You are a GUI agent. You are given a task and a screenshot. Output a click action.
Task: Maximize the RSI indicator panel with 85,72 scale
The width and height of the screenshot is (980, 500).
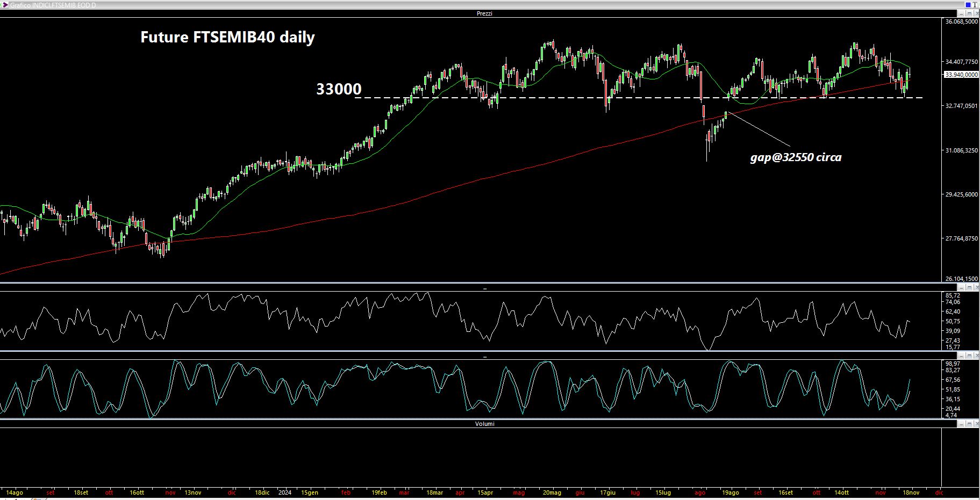[x=969, y=287]
